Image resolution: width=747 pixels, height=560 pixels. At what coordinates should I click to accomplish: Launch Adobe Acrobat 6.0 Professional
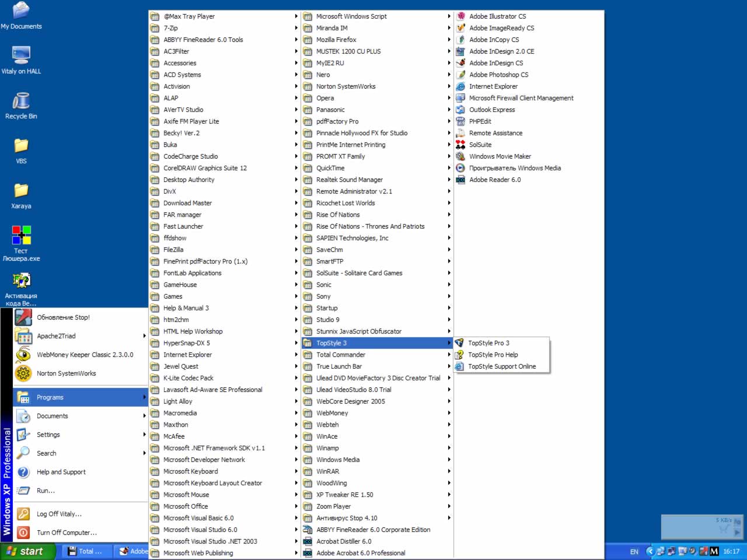(378, 553)
